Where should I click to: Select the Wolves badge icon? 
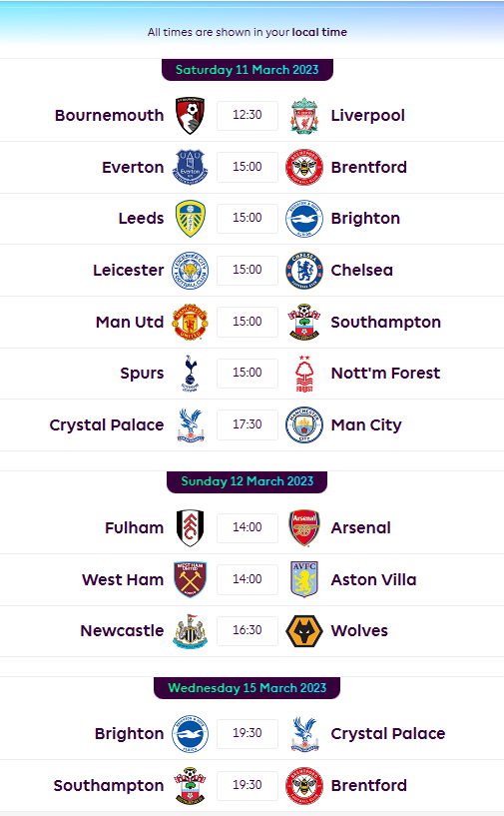coord(304,631)
